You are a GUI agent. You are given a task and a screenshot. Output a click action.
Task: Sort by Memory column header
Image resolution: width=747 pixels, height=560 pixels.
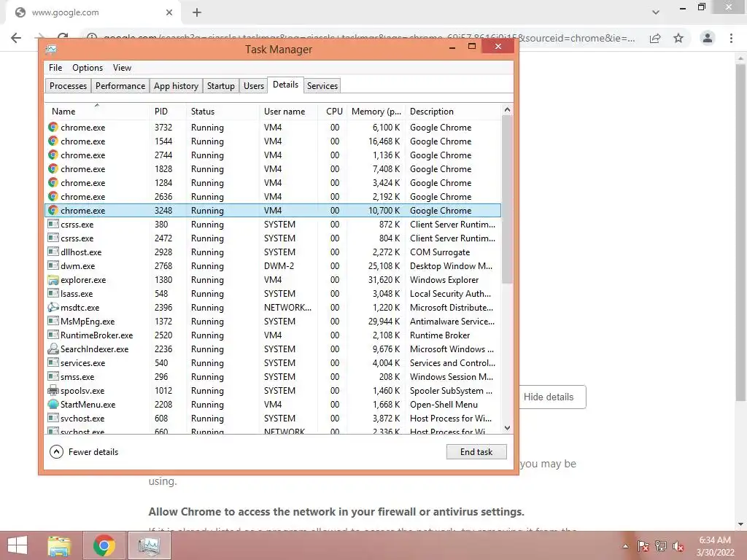click(376, 111)
